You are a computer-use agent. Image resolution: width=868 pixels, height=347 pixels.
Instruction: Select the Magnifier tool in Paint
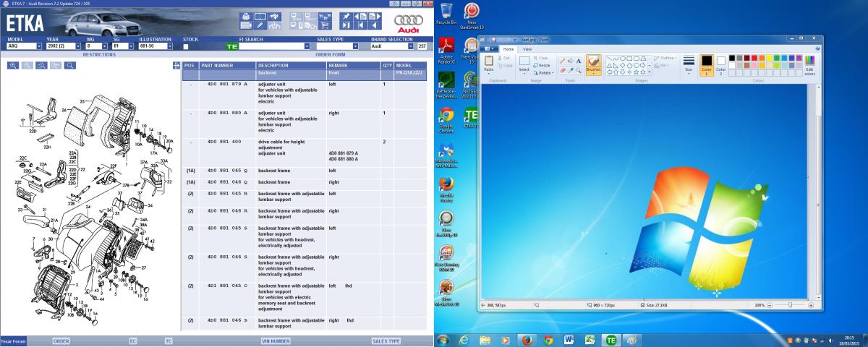[x=579, y=70]
